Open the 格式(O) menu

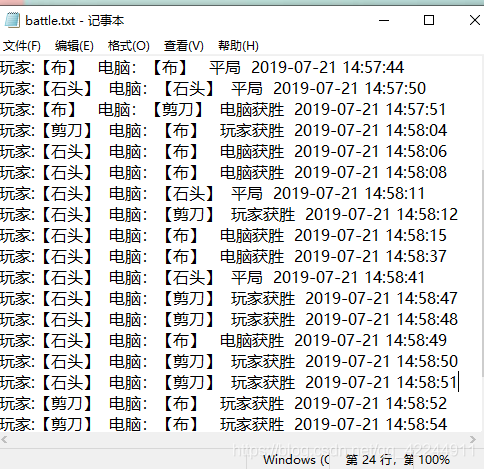click(129, 46)
